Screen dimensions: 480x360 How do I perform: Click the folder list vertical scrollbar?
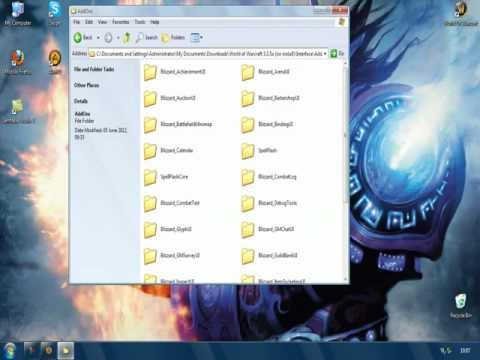pyautogui.click(x=345, y=171)
